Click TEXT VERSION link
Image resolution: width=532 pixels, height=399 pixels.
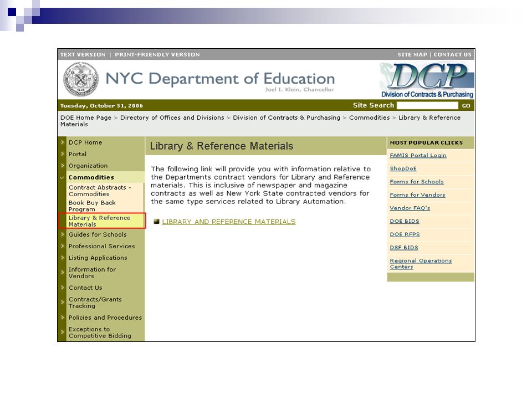click(x=83, y=55)
